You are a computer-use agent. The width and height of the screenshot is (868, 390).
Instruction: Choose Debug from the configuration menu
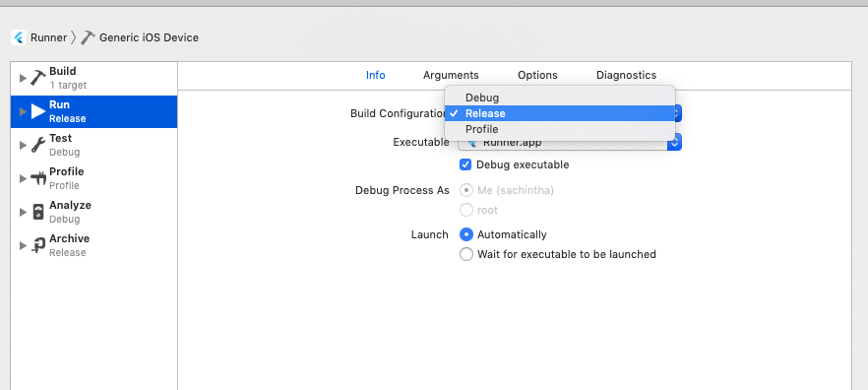[560, 97]
